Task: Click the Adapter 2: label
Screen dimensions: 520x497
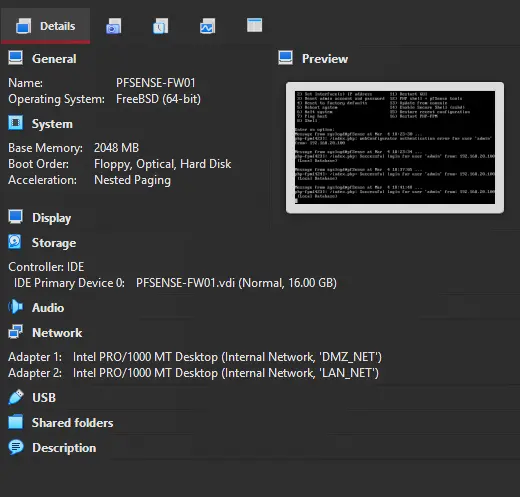Action: pyautogui.click(x=35, y=373)
